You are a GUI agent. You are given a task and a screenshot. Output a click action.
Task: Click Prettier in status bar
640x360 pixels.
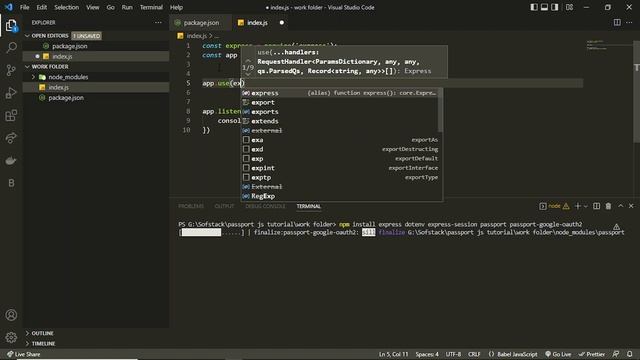pyautogui.click(x=592, y=354)
